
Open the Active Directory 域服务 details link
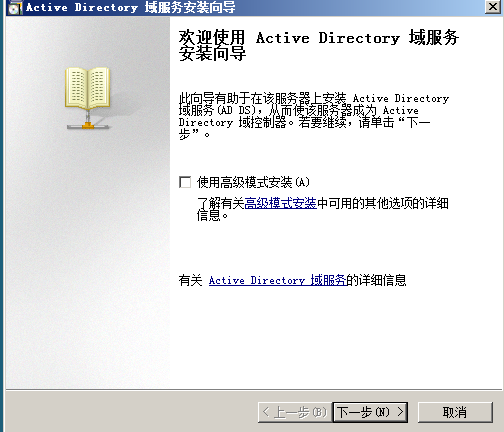[x=277, y=280]
